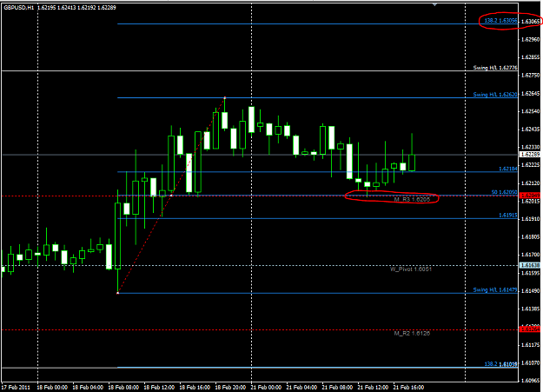This screenshot has height=392, width=543.
Task: Select the "138.2 1.63056" Fibonacci level label
Action: tap(500, 21)
